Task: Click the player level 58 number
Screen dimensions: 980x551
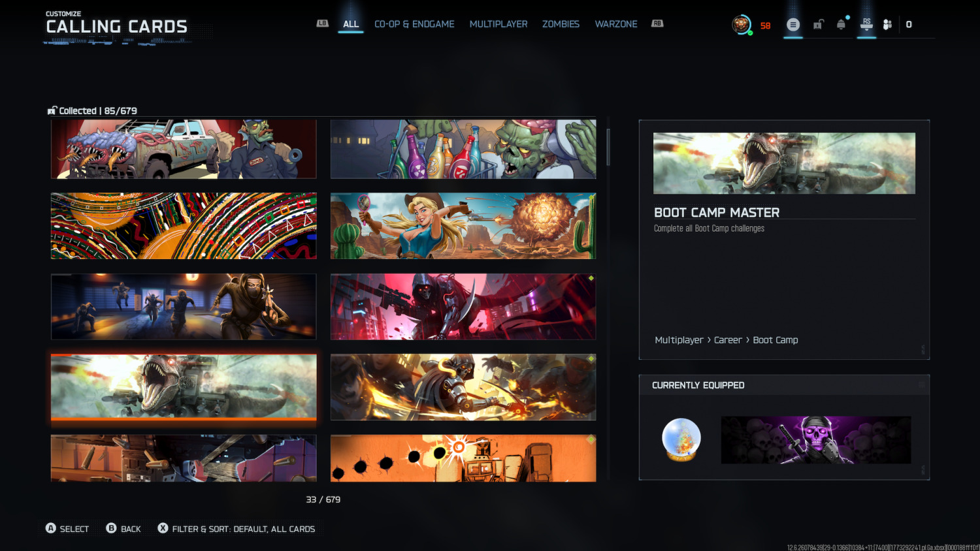Action: click(765, 26)
